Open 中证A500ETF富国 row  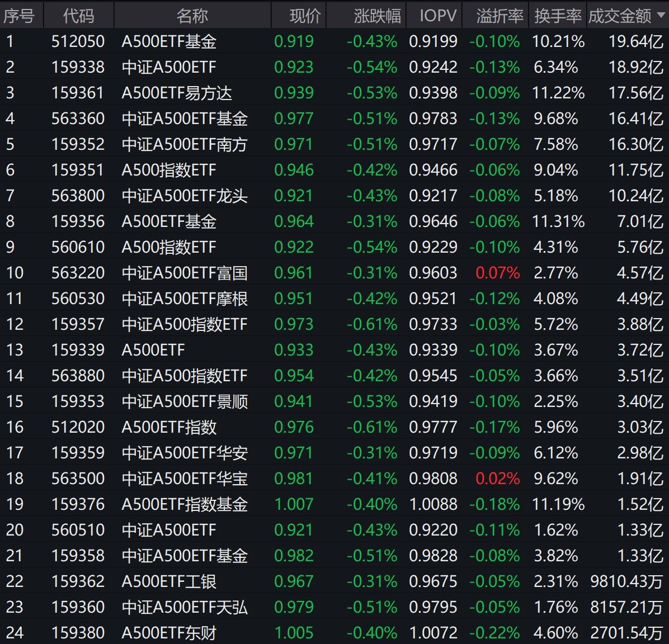click(334, 273)
